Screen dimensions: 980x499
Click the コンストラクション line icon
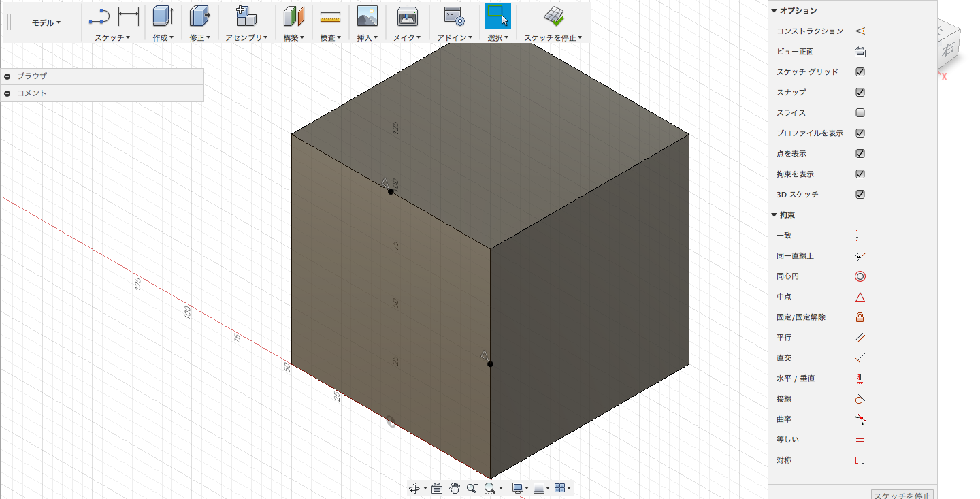pos(860,31)
